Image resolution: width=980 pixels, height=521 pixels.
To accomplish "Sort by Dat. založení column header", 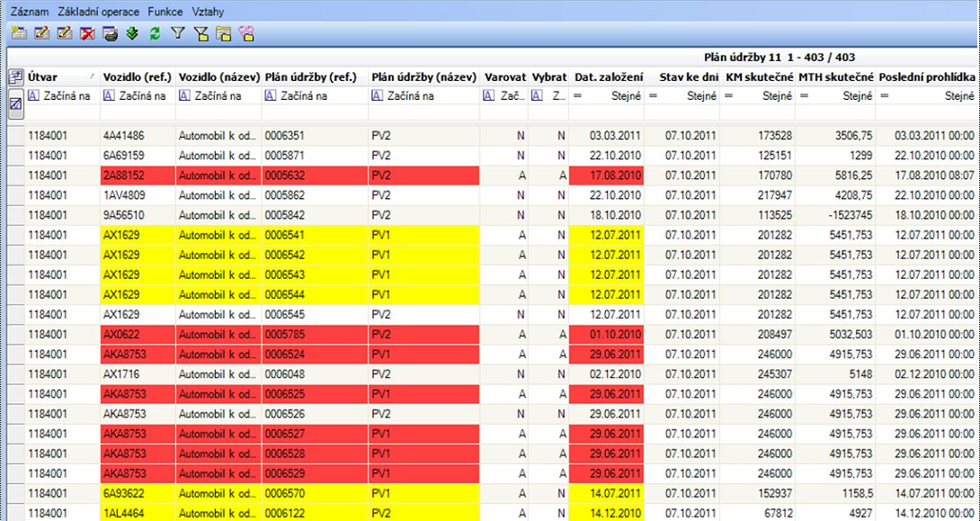I will [606, 76].
